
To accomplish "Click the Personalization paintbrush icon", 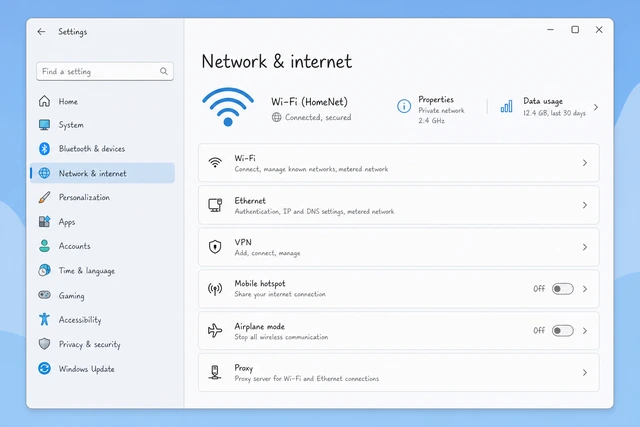I will click(44, 197).
